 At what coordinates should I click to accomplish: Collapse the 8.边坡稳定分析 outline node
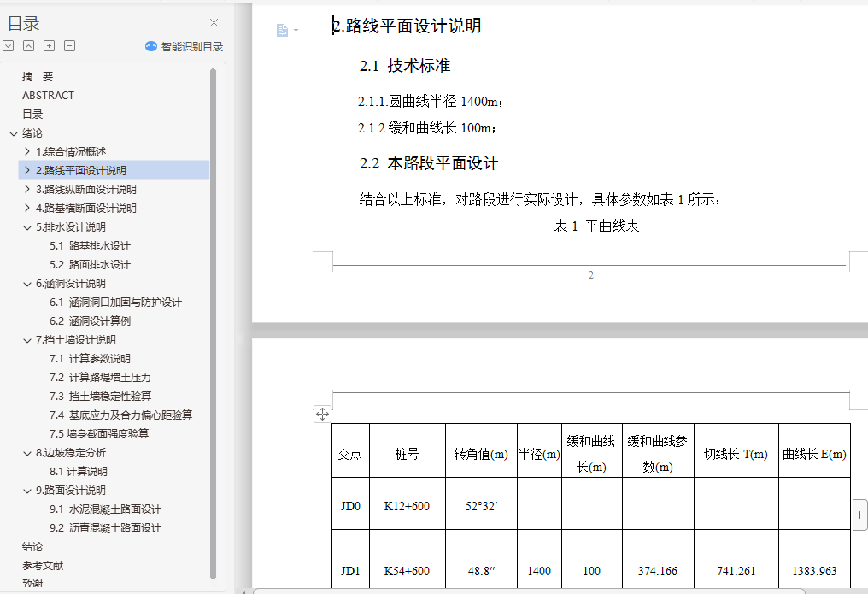(27, 453)
